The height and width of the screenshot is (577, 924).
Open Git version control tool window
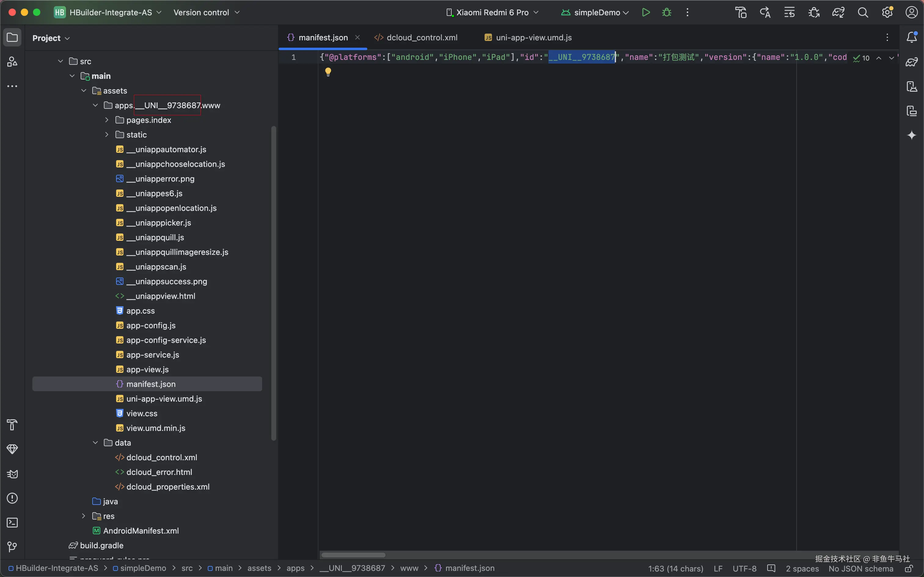click(12, 547)
